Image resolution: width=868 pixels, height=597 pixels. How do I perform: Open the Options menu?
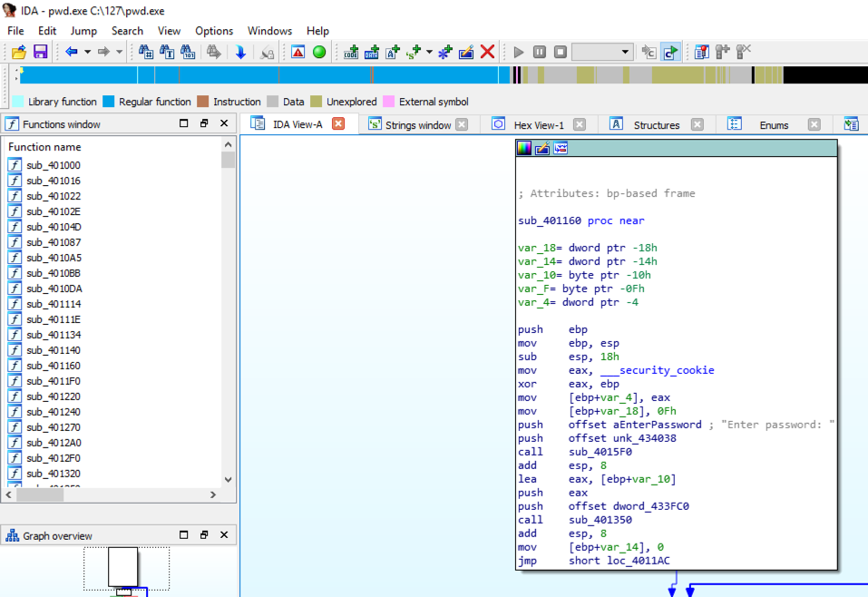click(214, 31)
